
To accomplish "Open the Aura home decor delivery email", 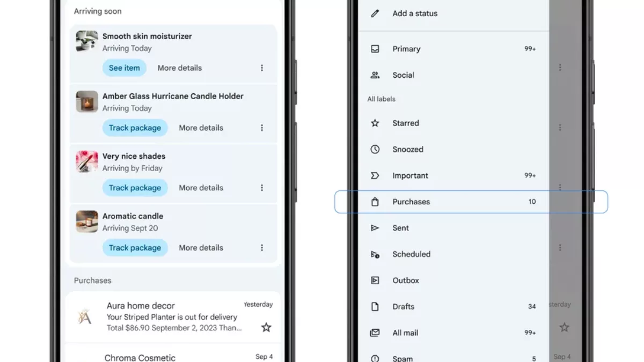I will 172,317.
